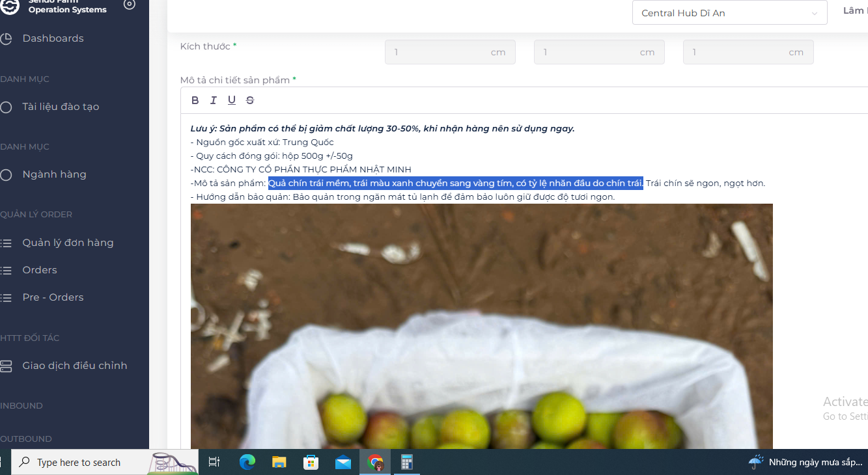
Task: Click the server icon beside Giao dịch điều chỉnh
Action: point(6,366)
